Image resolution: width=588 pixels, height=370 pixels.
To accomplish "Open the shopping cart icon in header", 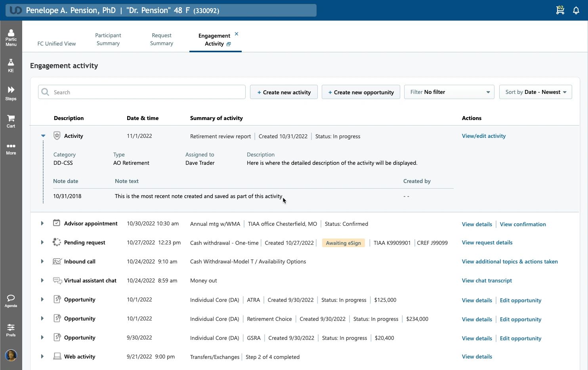I will coord(560,10).
